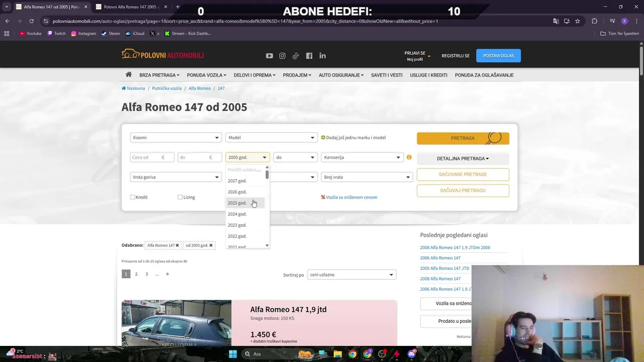The height and width of the screenshot is (362, 644).
Task: Go to results page 2
Action: point(136,274)
